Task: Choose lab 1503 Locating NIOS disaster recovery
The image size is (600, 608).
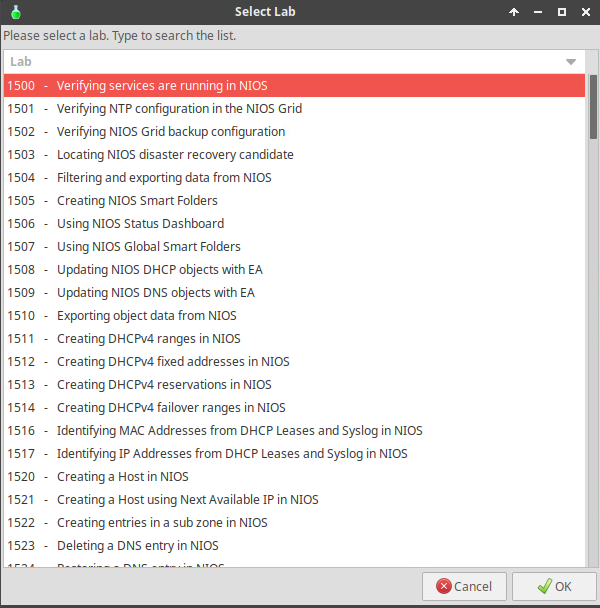Action: [294, 154]
